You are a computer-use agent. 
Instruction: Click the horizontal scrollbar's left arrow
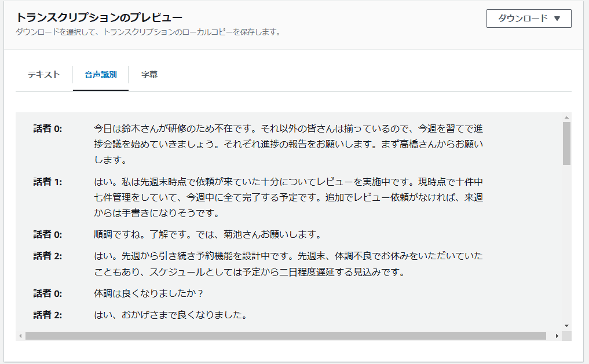point(20,334)
